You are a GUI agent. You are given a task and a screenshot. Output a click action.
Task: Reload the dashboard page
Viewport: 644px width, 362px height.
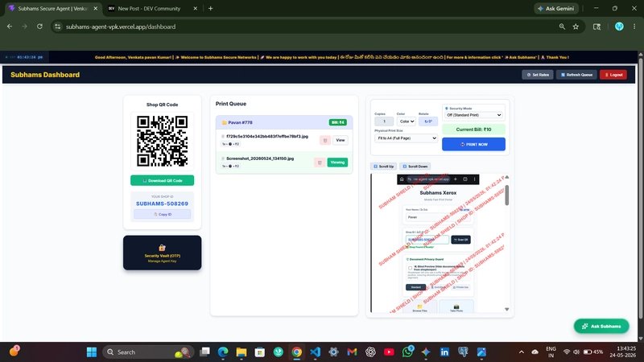[39, 27]
